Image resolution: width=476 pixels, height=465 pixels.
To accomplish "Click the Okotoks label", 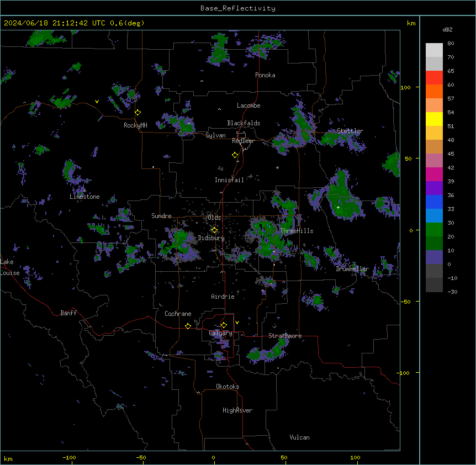I will [228, 387].
